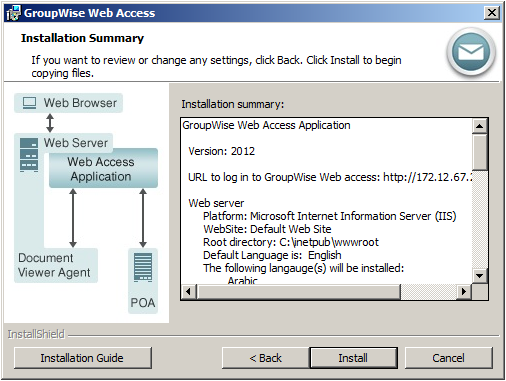Click the 'Version: 2012' line
This screenshot has width=506, height=381.
tap(221, 151)
